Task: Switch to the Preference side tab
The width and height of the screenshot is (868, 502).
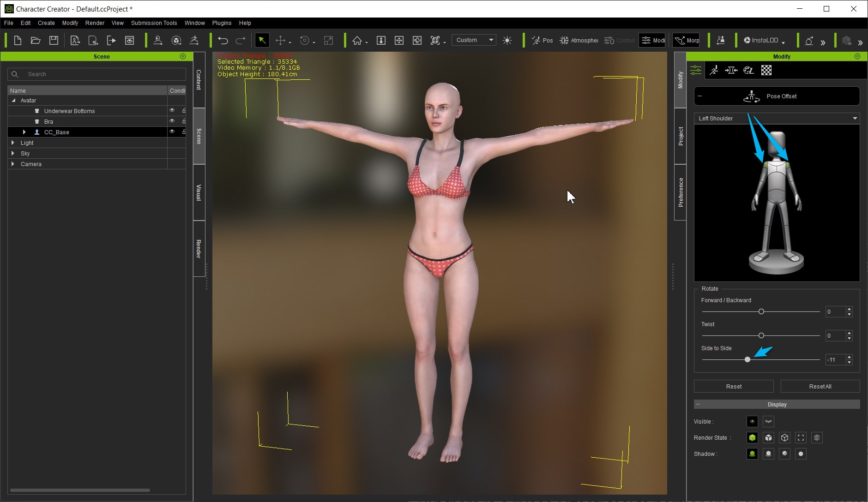Action: (680, 192)
